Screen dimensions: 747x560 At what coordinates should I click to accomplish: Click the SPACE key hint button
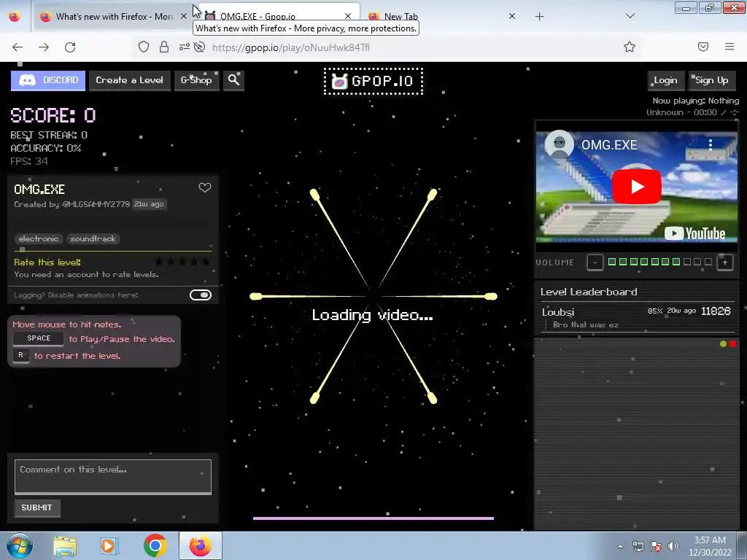(x=39, y=338)
